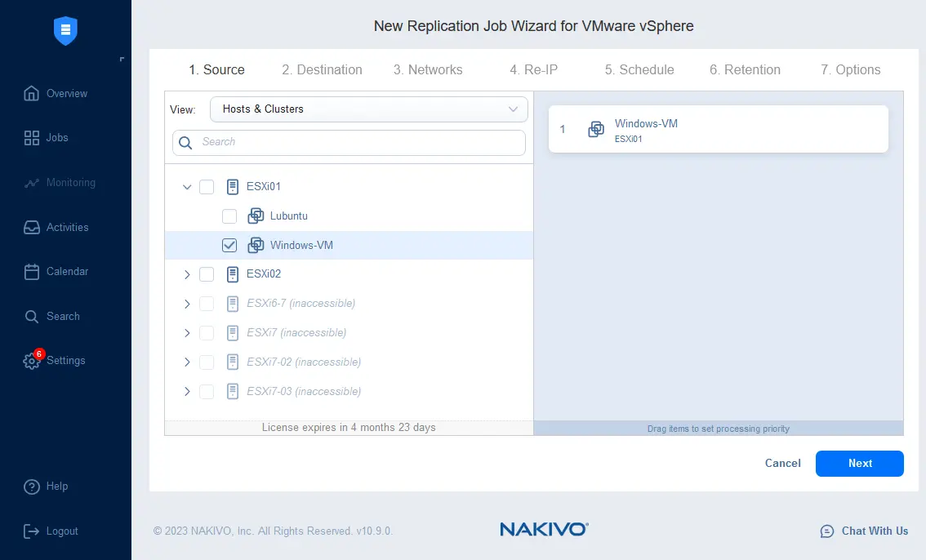Expand the ESXi02 tree node

[x=187, y=274]
